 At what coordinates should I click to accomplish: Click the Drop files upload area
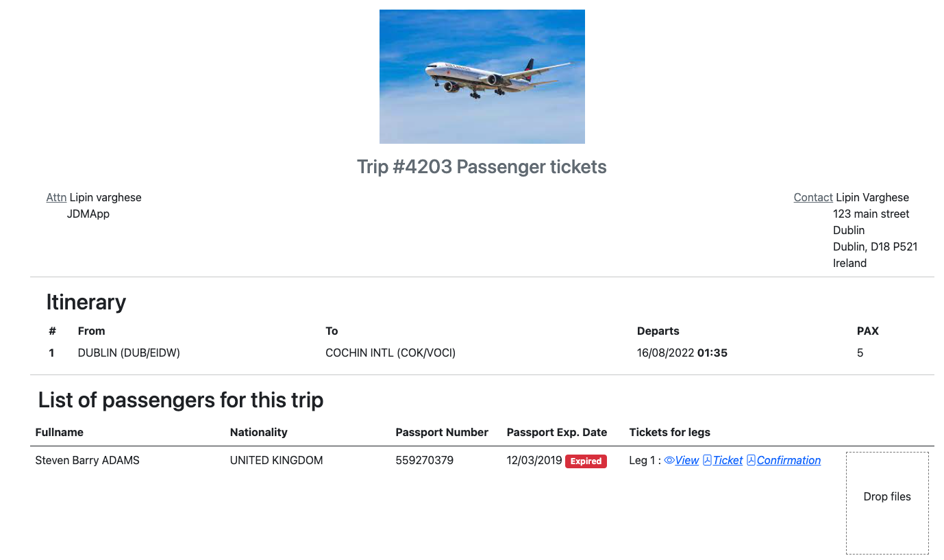(x=887, y=502)
